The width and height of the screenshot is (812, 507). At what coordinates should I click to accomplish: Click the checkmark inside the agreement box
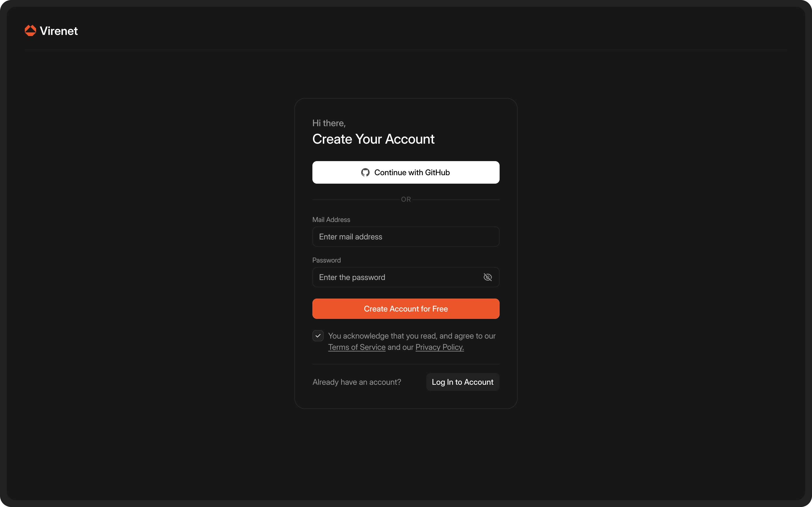[x=318, y=336]
